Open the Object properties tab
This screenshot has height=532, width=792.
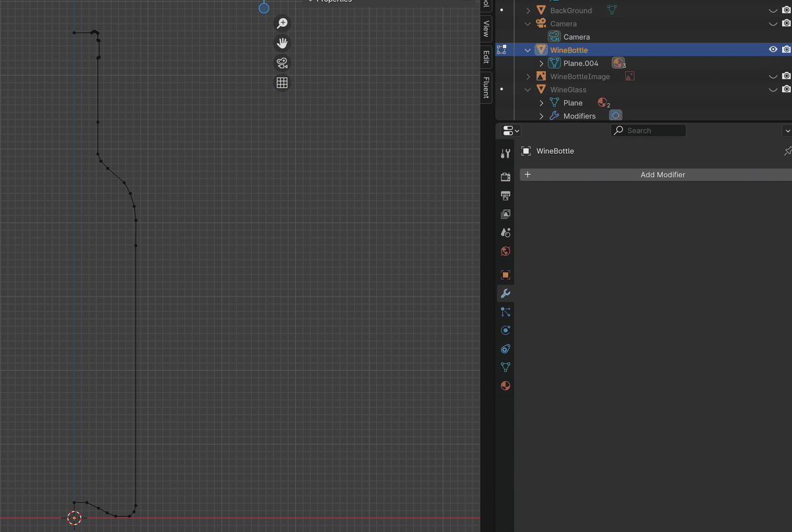coord(506,275)
